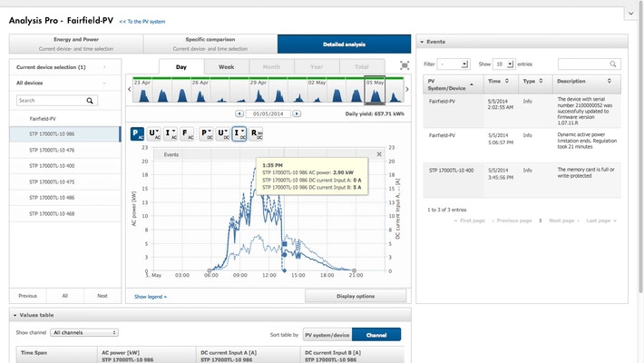
Task: Open the Show channel dropdown
Action: pyautogui.click(x=84, y=332)
